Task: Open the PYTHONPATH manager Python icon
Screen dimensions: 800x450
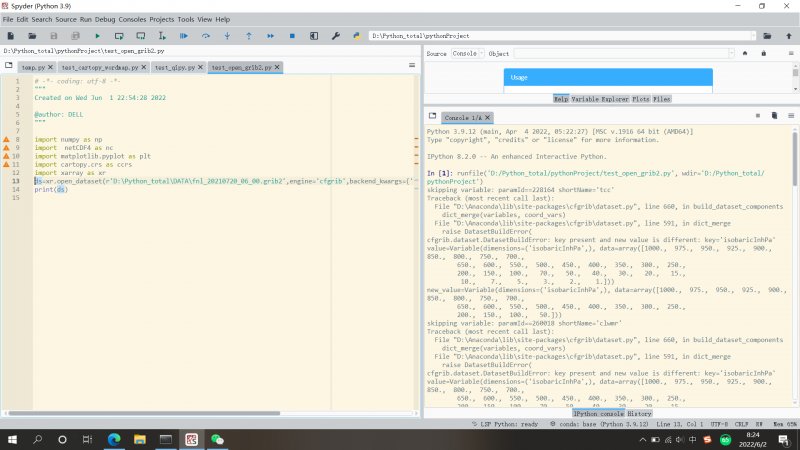Action: [x=355, y=36]
